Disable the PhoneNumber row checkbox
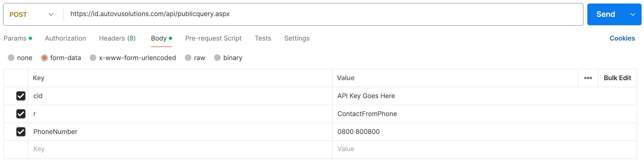The image size is (644, 163). click(x=21, y=132)
